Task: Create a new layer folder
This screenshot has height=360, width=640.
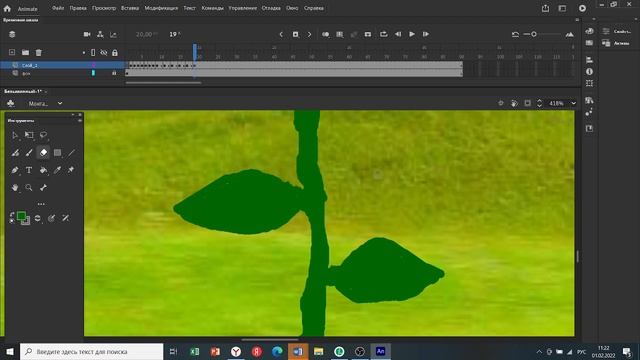Action: coord(25,52)
